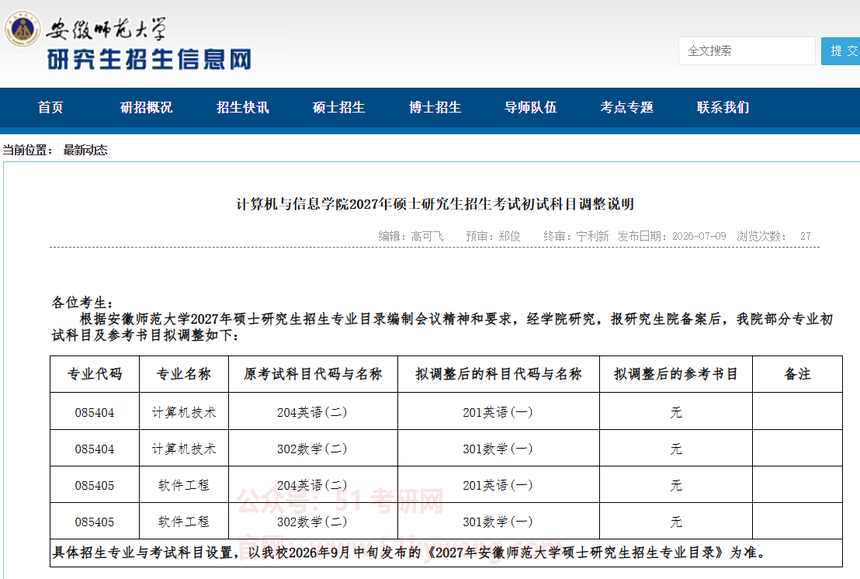Click the 发布日期 2026-07-09 metadata text
Viewport: 860px width, 579px height.
click(672, 236)
